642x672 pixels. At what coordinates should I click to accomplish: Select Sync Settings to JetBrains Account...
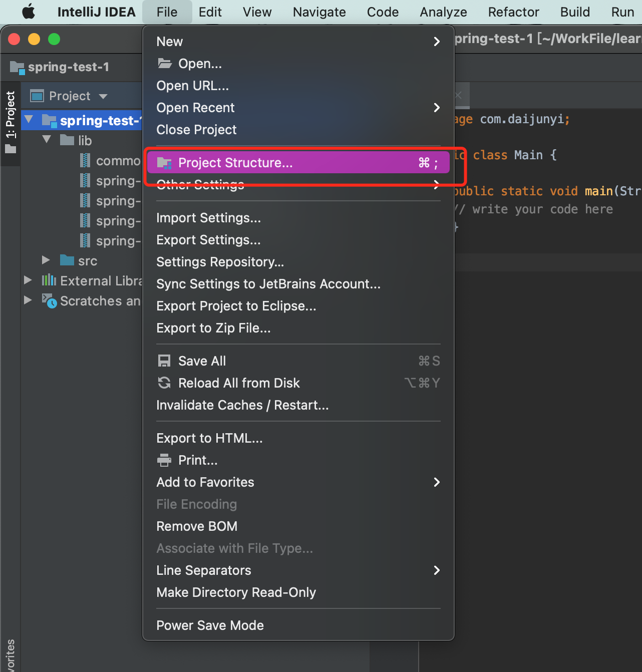click(x=298, y=284)
